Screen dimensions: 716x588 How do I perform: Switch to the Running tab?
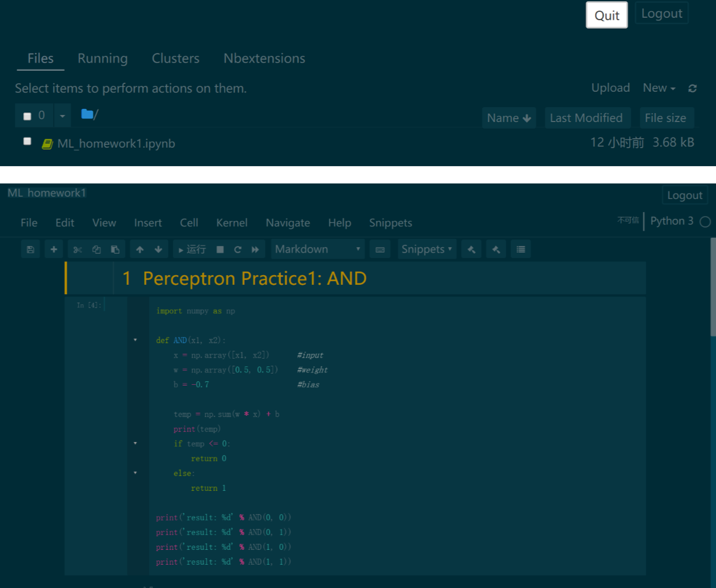point(102,58)
